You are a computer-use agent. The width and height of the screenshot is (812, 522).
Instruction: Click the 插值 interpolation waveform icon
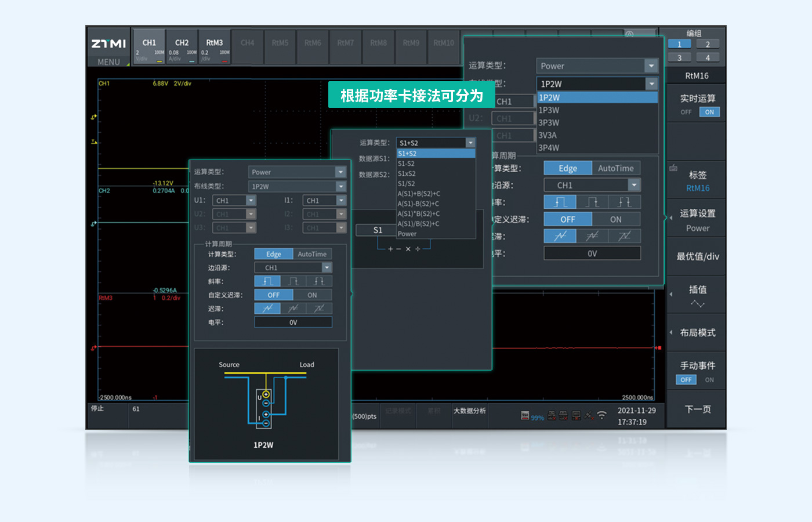click(697, 304)
